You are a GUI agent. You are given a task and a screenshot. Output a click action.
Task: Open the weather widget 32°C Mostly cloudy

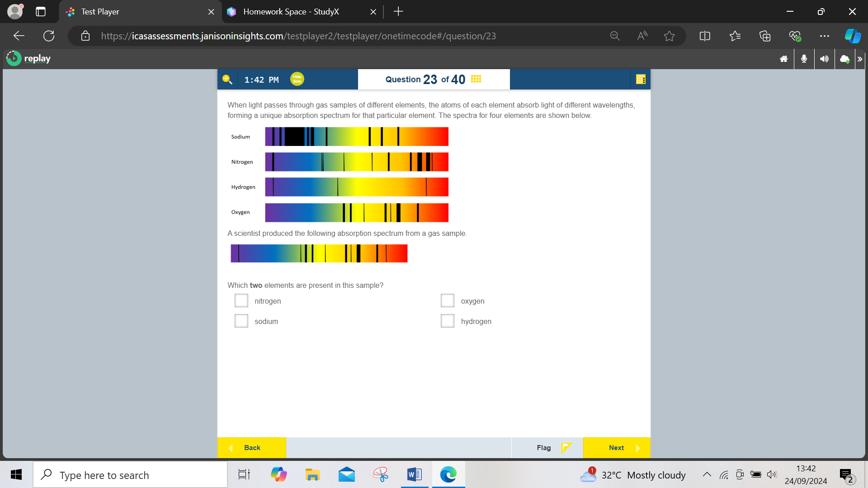pyautogui.click(x=633, y=475)
